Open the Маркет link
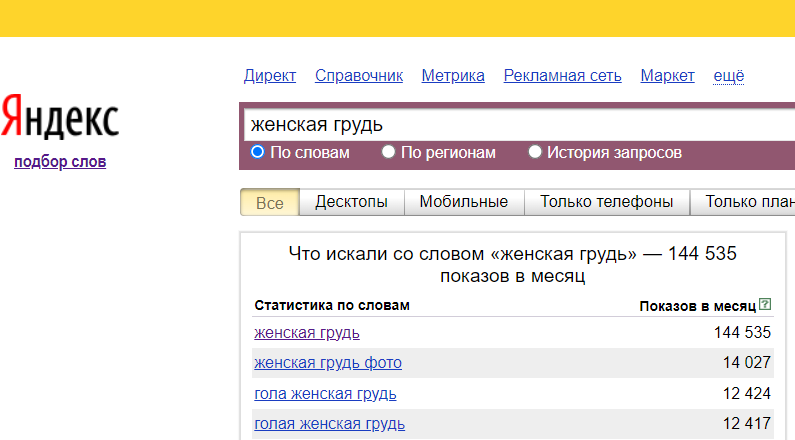Image resolution: width=795 pixels, height=440 pixels. point(667,76)
